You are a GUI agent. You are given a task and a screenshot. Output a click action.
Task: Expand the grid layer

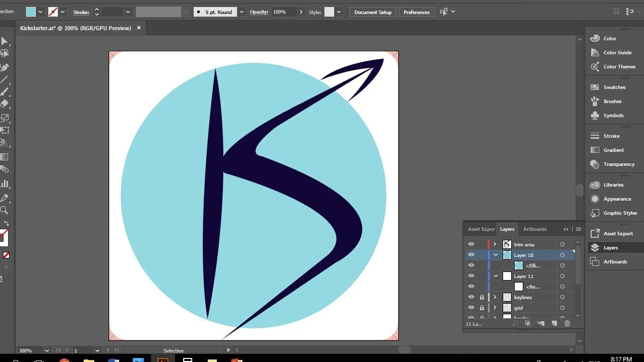click(x=495, y=308)
